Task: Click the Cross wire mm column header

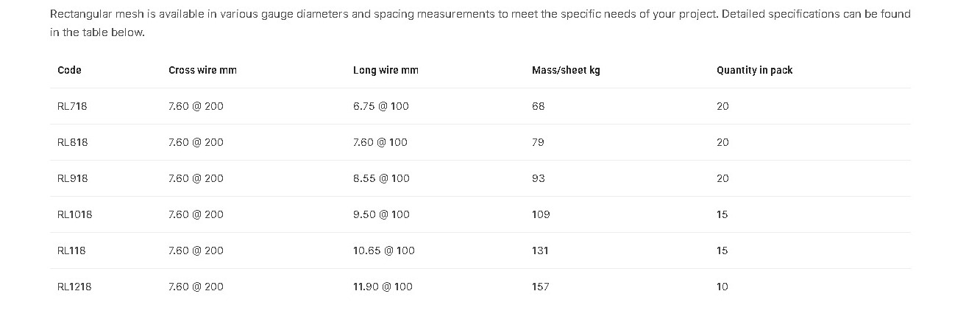Action: [x=202, y=70]
